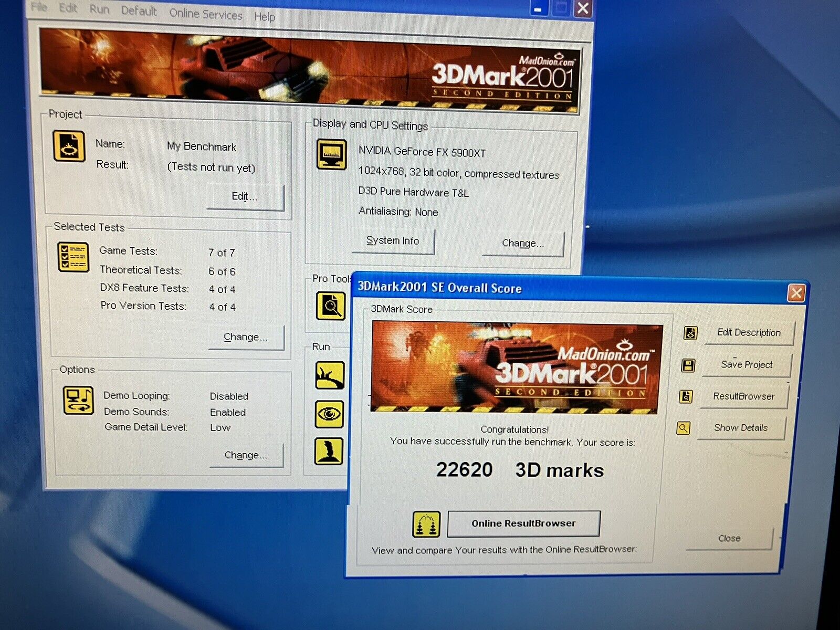Click Change... in Selected Tests
This screenshot has width=840, height=630.
246,338
